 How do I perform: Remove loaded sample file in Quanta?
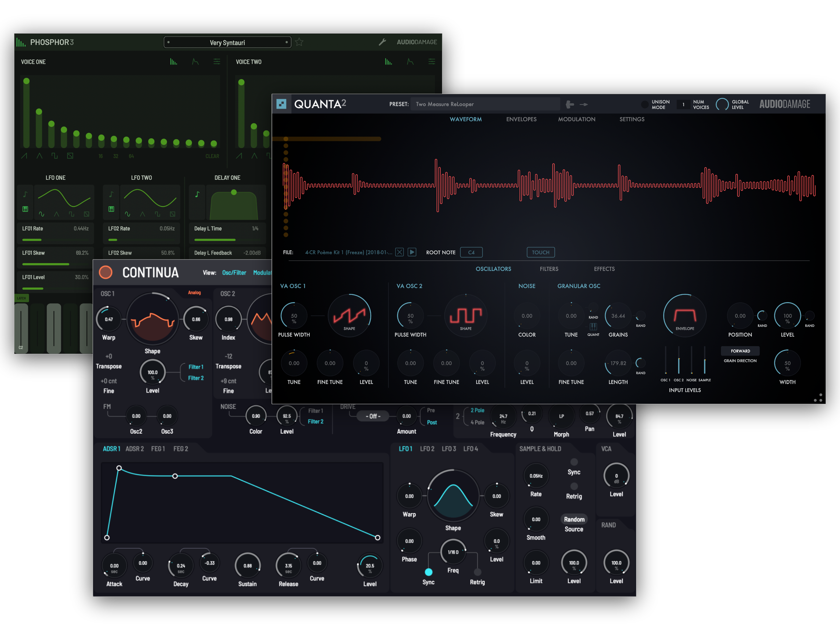tap(400, 252)
